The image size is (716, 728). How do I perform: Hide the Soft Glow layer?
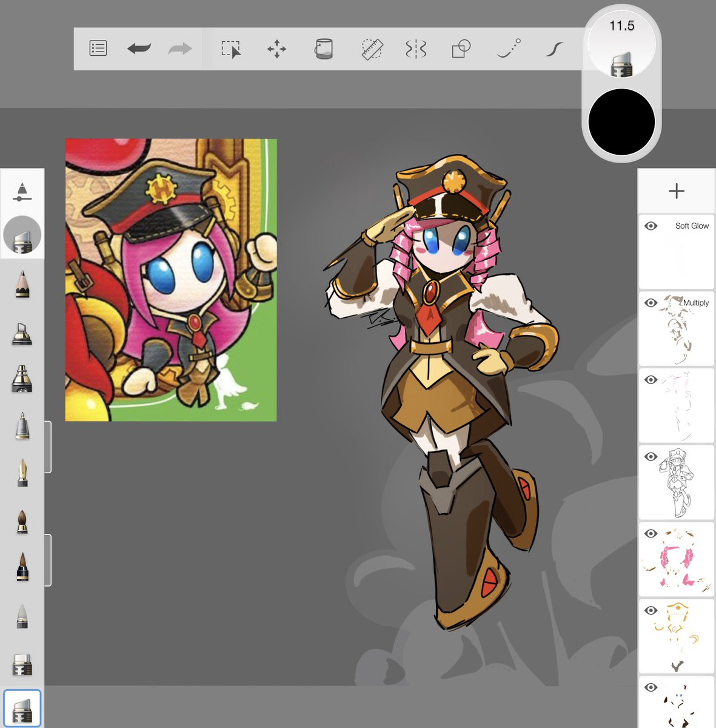(651, 226)
